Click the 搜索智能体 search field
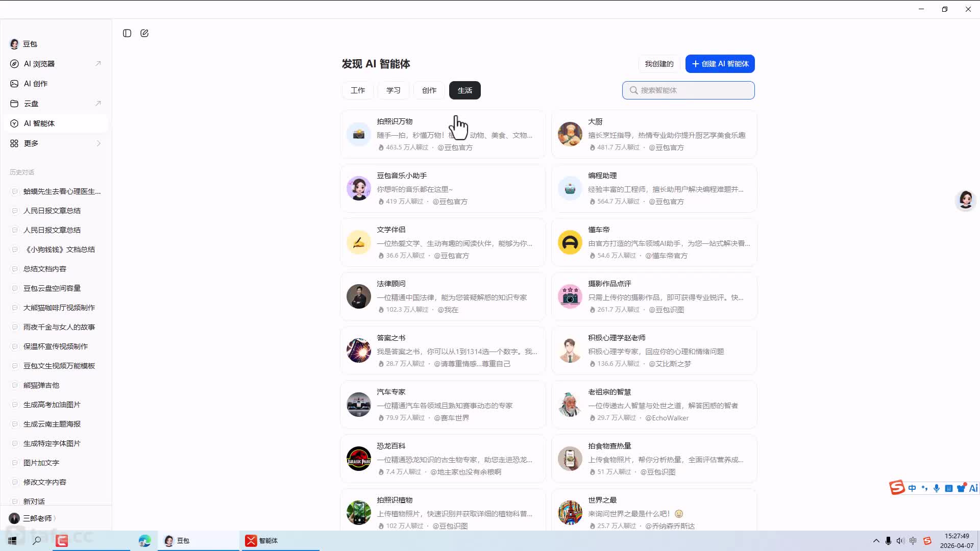 tap(688, 90)
